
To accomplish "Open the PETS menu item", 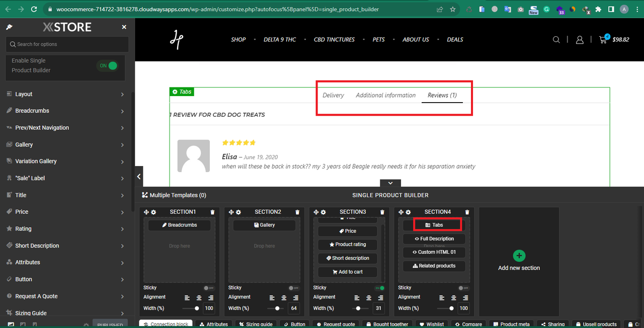I will click(x=379, y=39).
